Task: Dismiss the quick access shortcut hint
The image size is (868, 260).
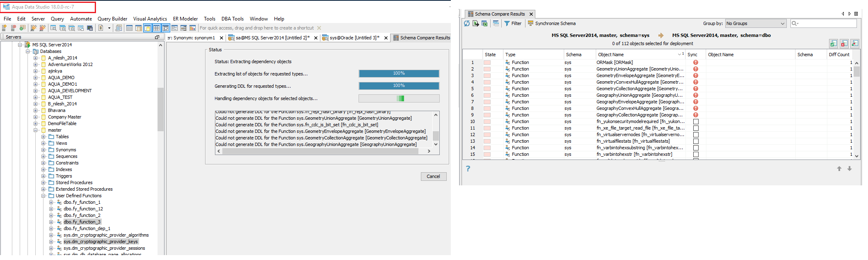Action: 319,28
